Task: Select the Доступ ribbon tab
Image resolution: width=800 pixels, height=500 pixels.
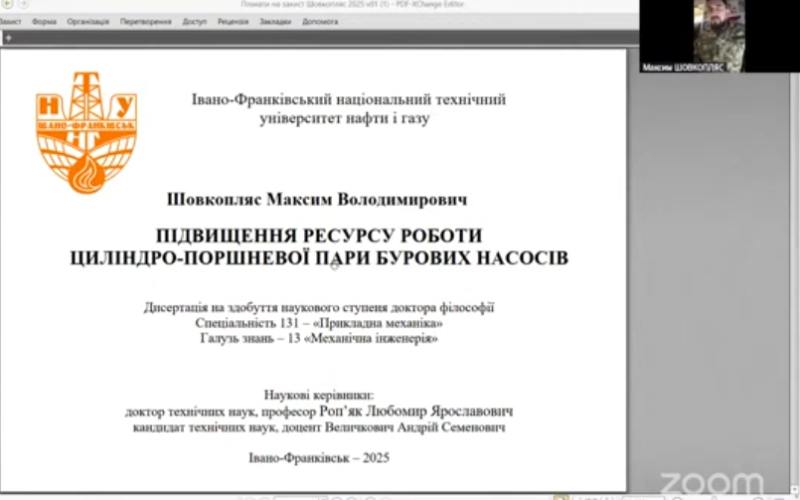Action: 194,21
